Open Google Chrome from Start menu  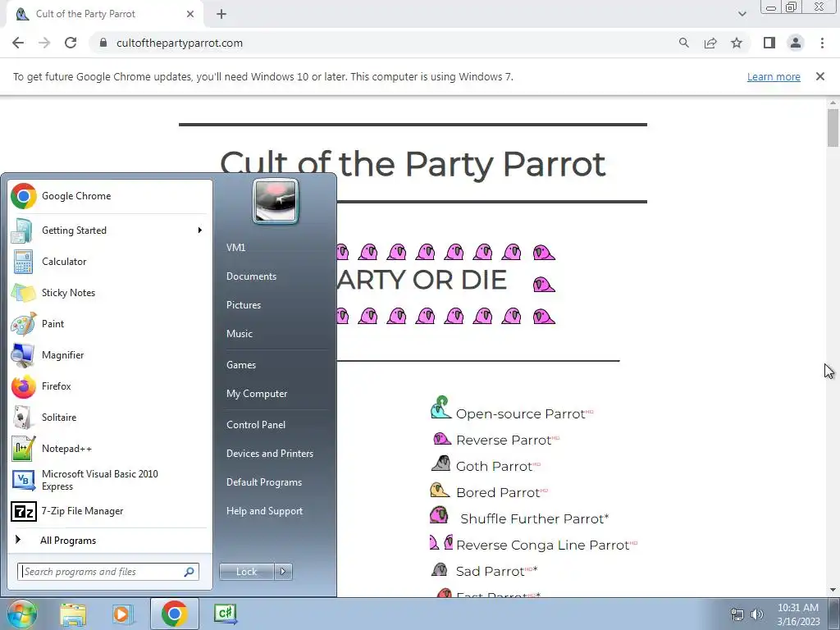pyautogui.click(x=109, y=196)
